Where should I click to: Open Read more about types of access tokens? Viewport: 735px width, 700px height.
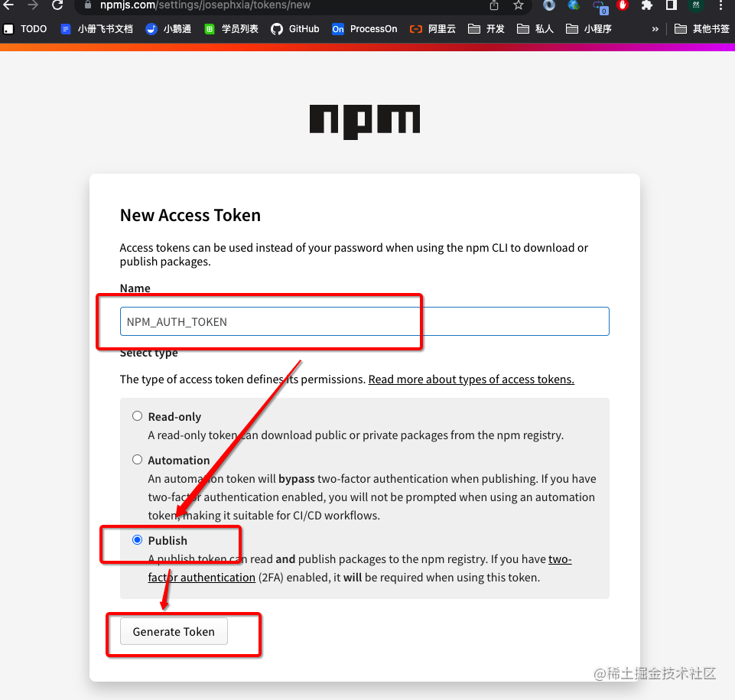(x=471, y=379)
